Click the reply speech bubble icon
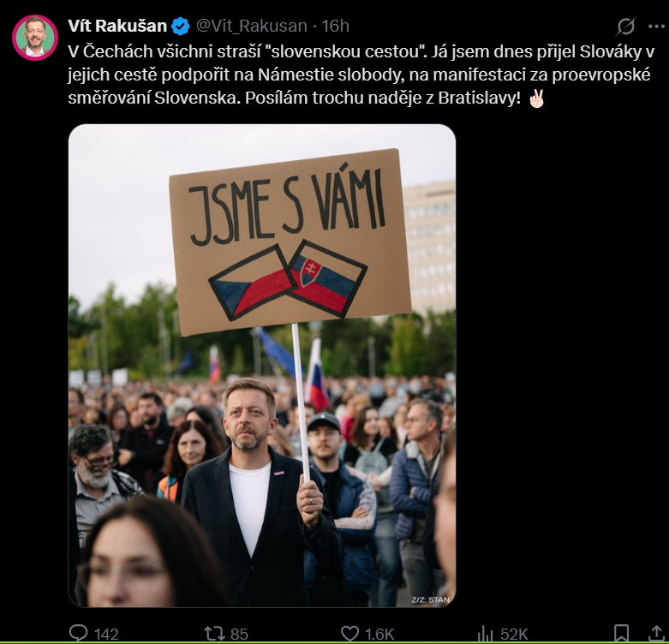The height and width of the screenshot is (644, 669). (x=79, y=633)
